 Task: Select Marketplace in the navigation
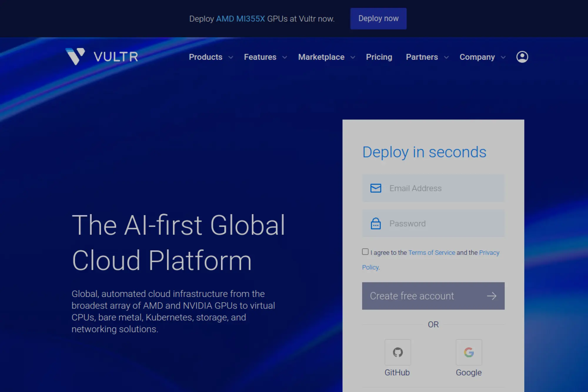click(321, 57)
